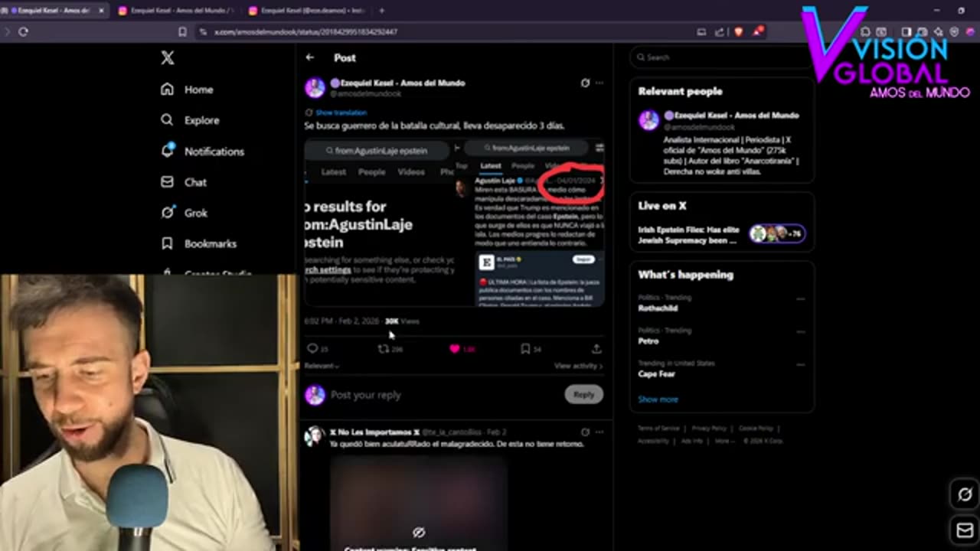Open the floating Grok button at bottom right
The width and height of the screenshot is (980, 551).
click(965, 494)
